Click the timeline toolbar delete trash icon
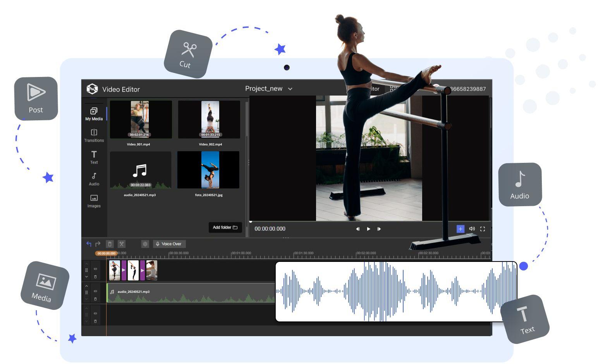This screenshot has width=598, height=364. pyautogui.click(x=110, y=244)
